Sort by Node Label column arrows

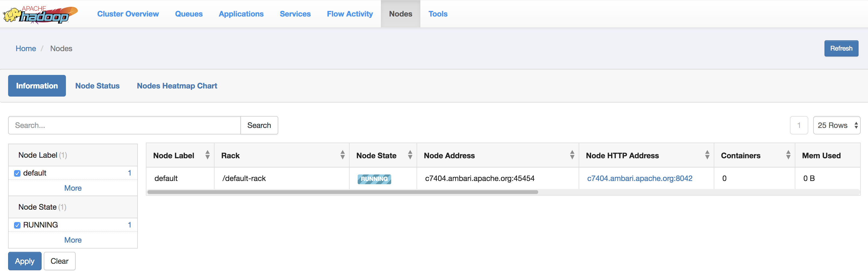[207, 155]
